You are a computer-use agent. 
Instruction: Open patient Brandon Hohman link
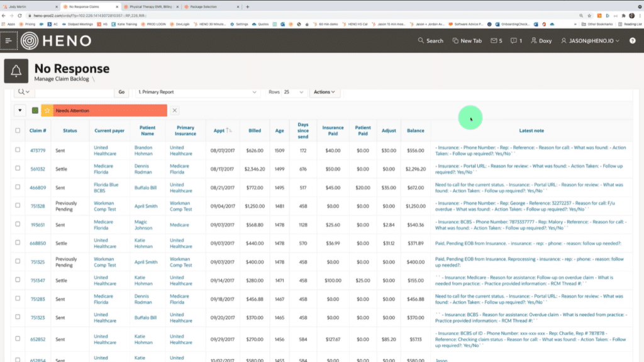click(143, 151)
